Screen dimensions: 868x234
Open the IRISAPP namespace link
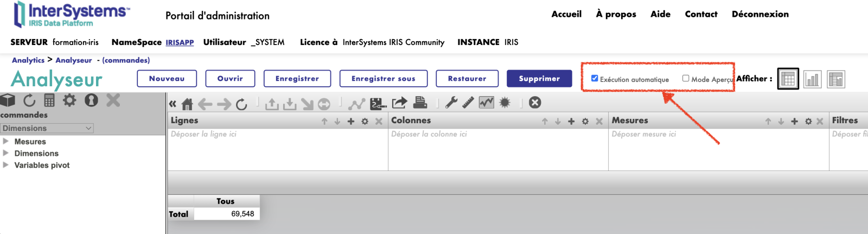(x=180, y=42)
